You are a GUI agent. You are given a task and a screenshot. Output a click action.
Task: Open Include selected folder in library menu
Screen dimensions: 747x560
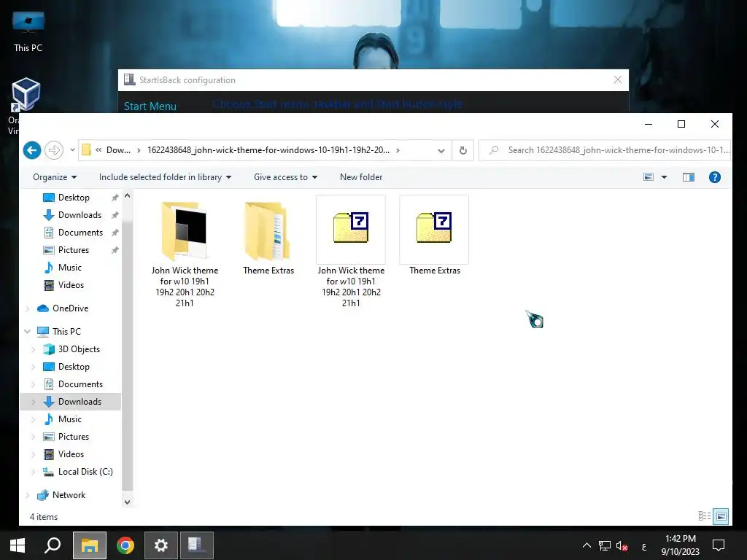tap(166, 177)
